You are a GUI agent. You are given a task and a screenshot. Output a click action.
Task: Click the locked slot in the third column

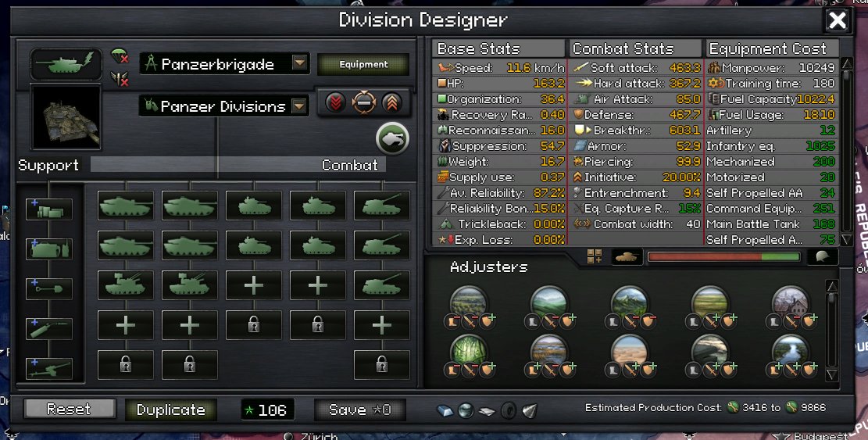254,325
